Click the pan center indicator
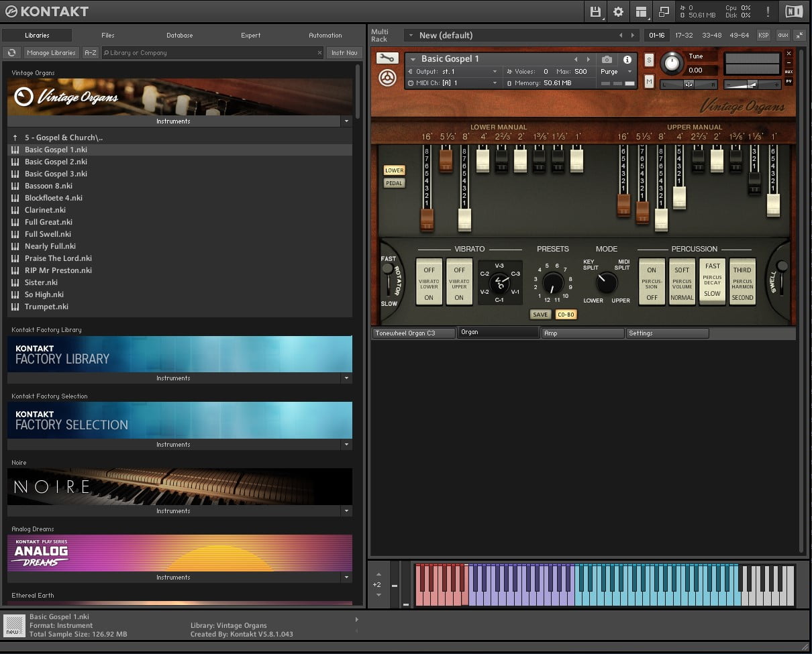This screenshot has width=812, height=654. [x=689, y=85]
